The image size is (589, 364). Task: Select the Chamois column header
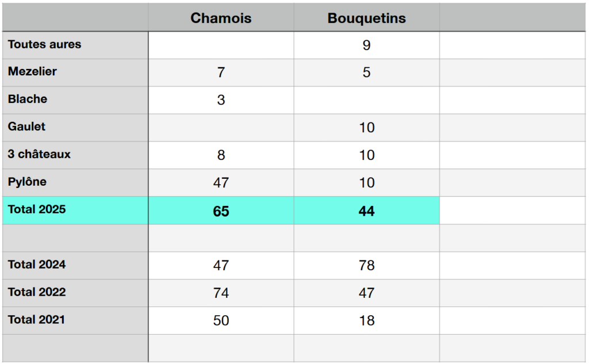221,18
